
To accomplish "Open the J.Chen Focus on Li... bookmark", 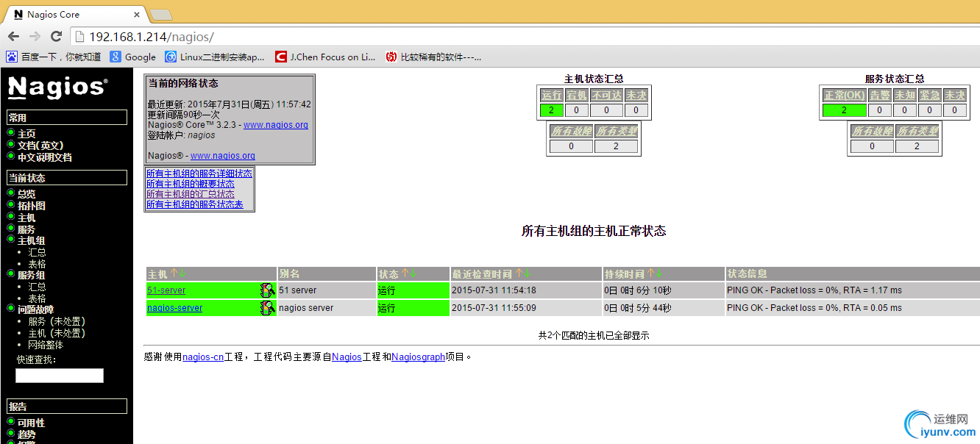I will 325,57.
